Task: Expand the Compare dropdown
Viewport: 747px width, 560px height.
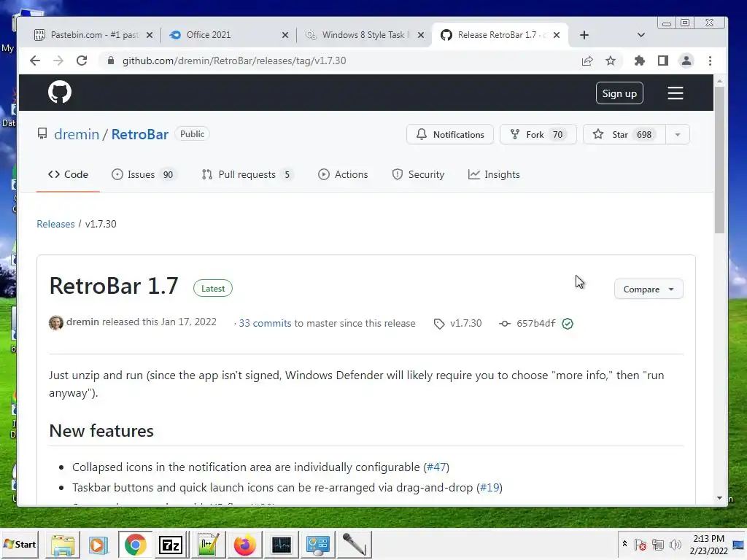Action: [x=649, y=289]
